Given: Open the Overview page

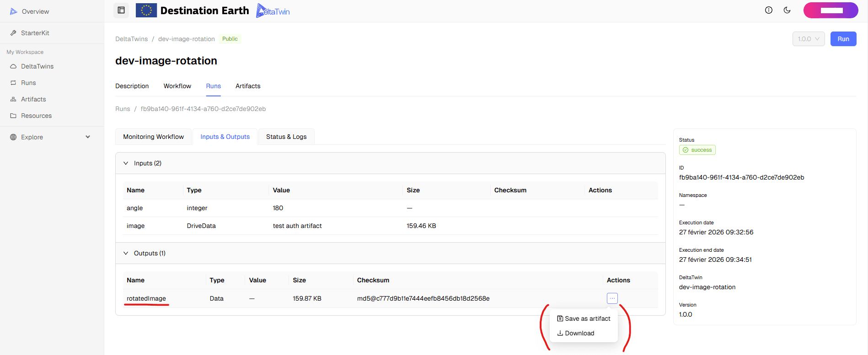Looking at the screenshot, I should (x=35, y=11).
